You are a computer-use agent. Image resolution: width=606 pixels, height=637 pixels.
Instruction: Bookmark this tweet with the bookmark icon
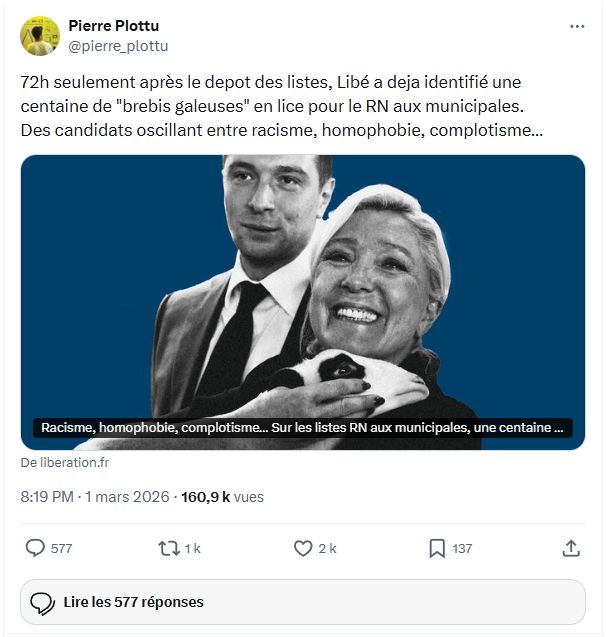point(437,548)
